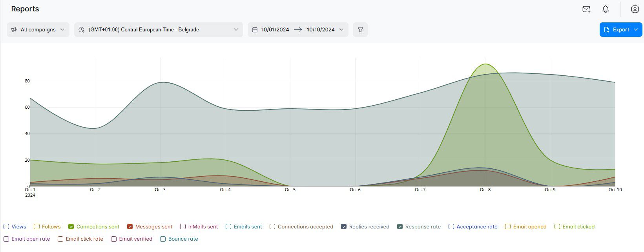Viewport: 644px width, 252px height.
Task: Click the clock icon in timezone selector
Action: pos(82,29)
